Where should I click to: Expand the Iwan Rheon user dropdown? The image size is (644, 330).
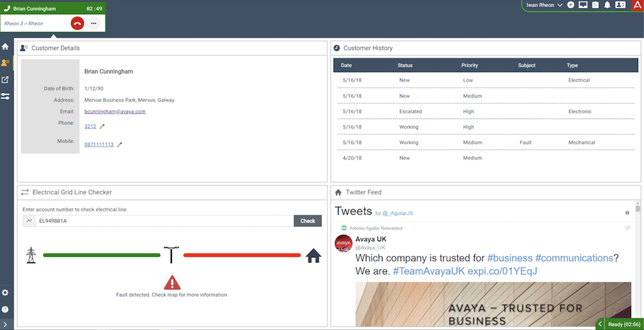coord(544,5)
